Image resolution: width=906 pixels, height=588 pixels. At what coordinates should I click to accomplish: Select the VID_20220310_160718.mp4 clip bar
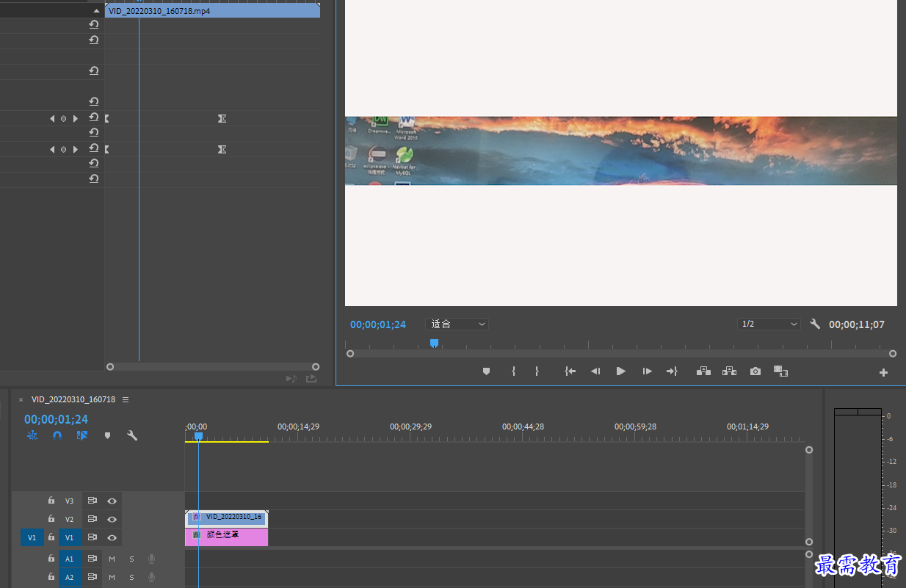point(212,11)
